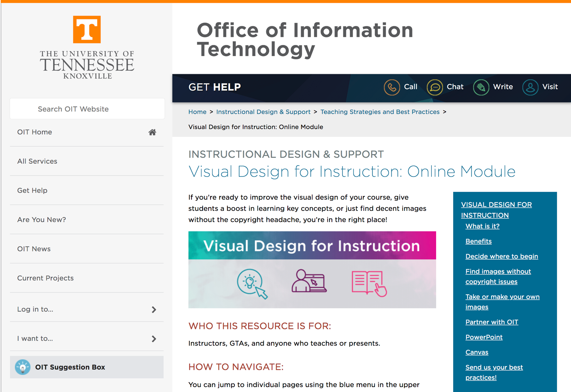The width and height of the screenshot is (571, 392).
Task: Open the "PowerPoint" link
Action: tap(484, 337)
